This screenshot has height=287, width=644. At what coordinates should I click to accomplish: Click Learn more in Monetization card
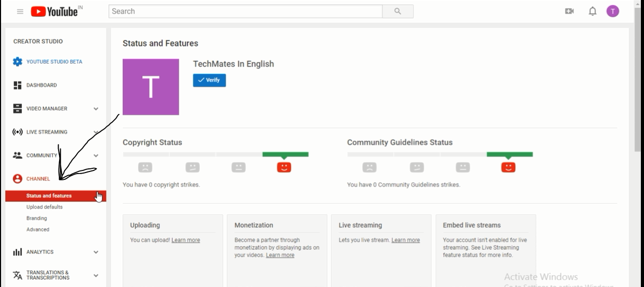[x=280, y=255]
